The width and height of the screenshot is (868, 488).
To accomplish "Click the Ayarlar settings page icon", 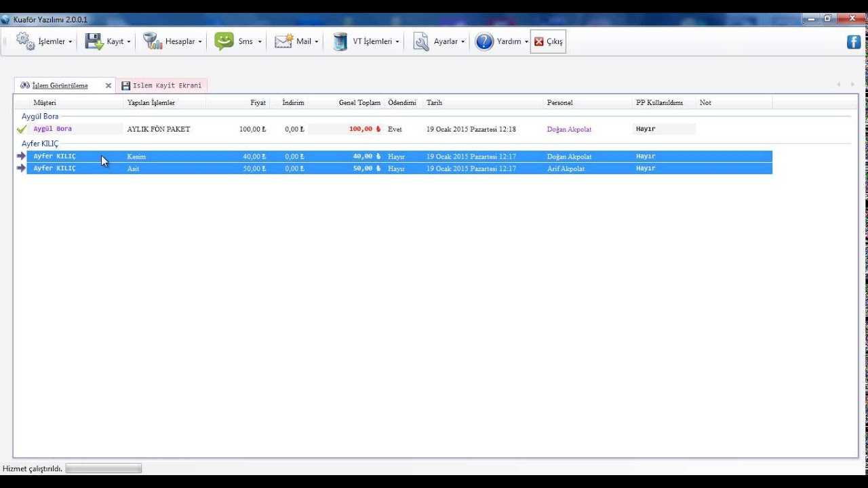I will (421, 41).
